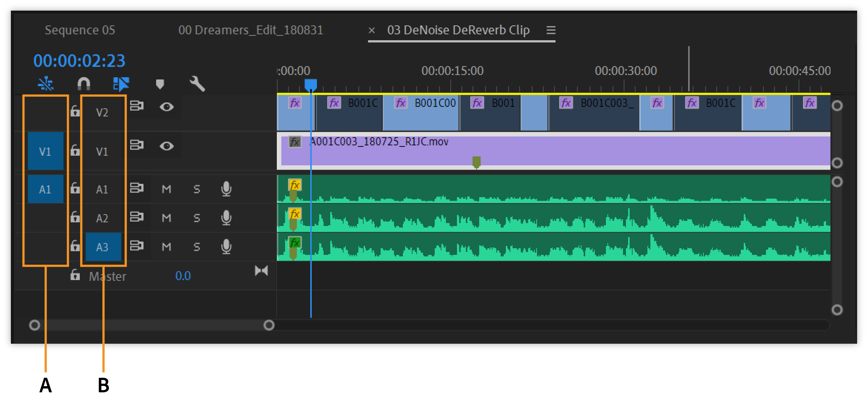Viewport: 868px width, 398px height.
Task: Toggle the Snap magnet icon
Action: (83, 83)
